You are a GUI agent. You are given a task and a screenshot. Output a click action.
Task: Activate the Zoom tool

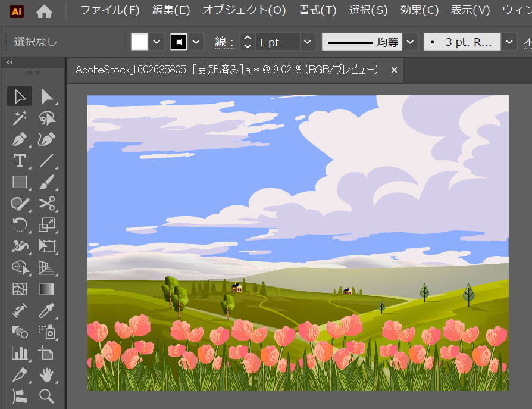point(46,396)
